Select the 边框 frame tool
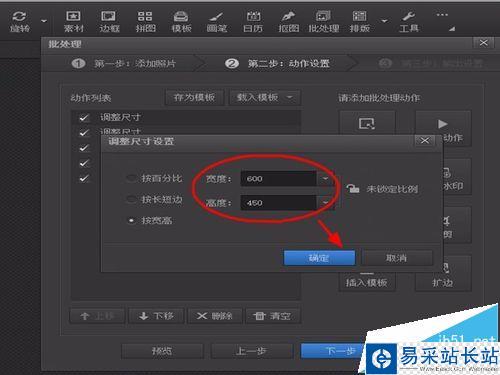 coord(109,22)
